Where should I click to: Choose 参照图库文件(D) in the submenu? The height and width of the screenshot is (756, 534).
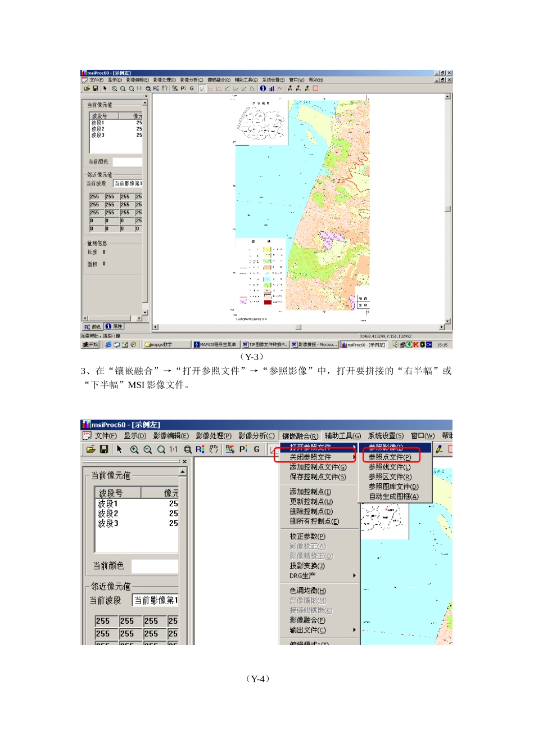tap(396, 487)
